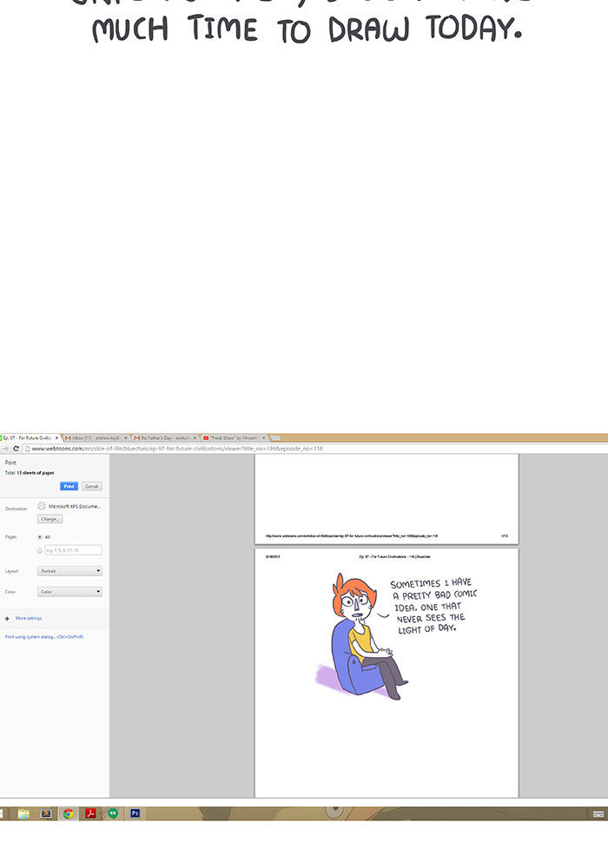Switch to the Gmail Inbox tab
The width and height of the screenshot is (608, 868).
(x=96, y=438)
